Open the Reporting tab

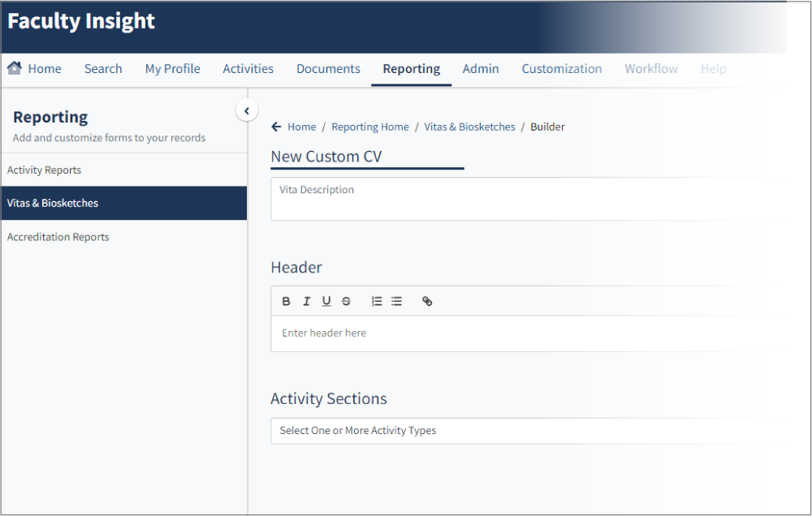coord(411,69)
